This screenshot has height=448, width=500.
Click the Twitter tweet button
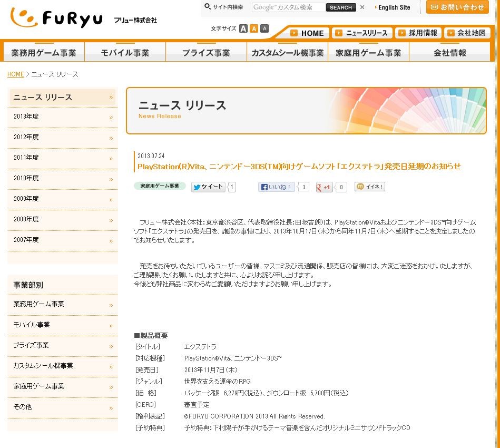(x=208, y=187)
